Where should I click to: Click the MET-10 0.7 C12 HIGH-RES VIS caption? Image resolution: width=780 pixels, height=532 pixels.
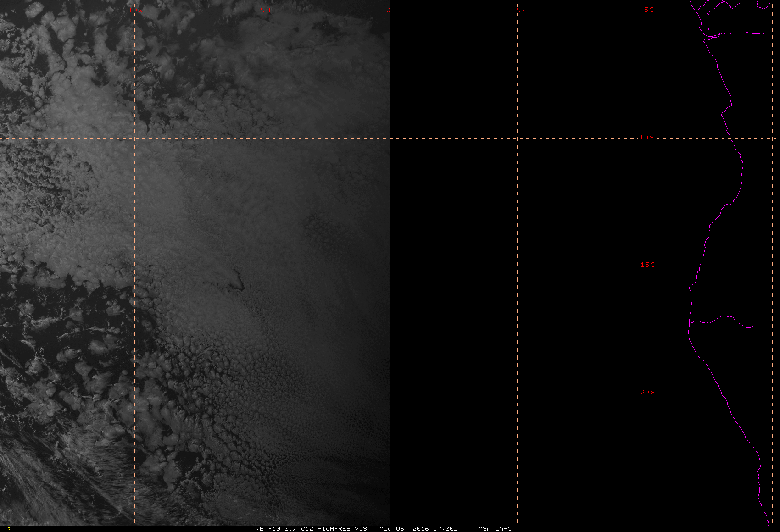point(311,529)
